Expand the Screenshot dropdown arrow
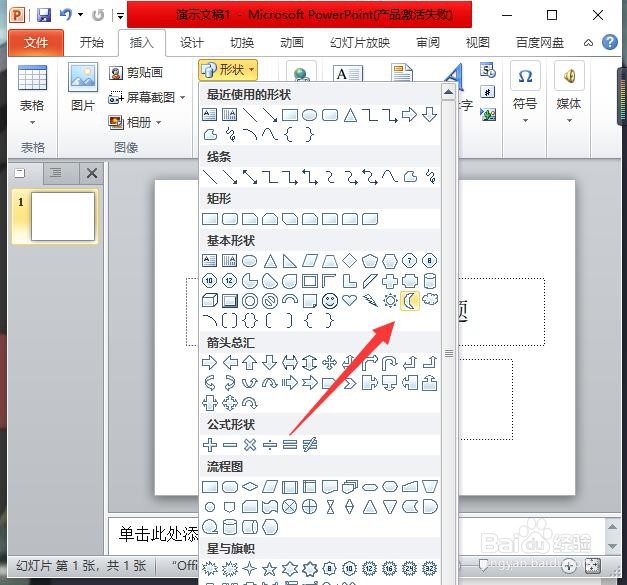Screen dimensions: 627x585 click(182, 97)
